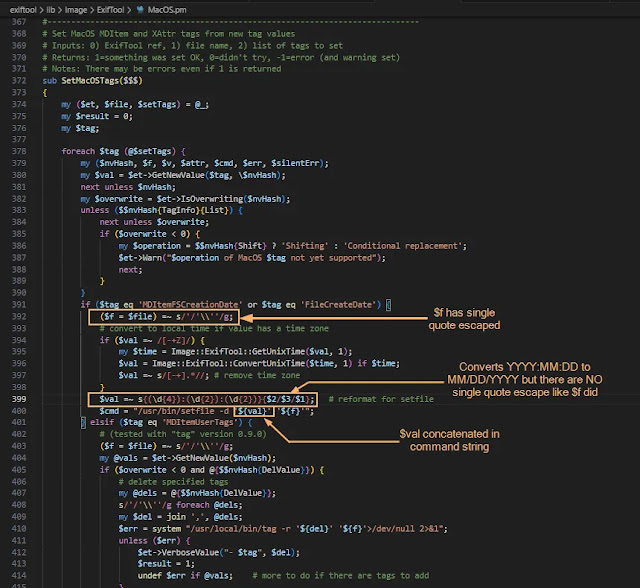Image resolution: width=640 pixels, height=588 pixels.
Task: Click the boxed ${val} in setfile command
Action: coord(253,411)
